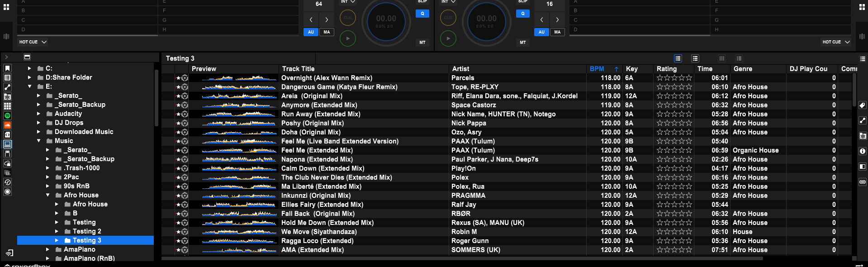Open the rekordbox xml icon in sidebar

[x=7, y=135]
